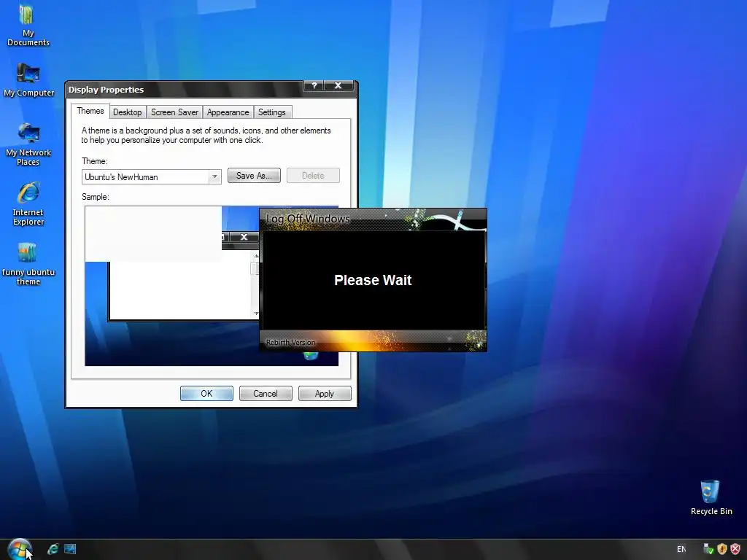Image resolution: width=747 pixels, height=560 pixels.
Task: Click Show Desktop quick launch icon
Action: point(70,549)
